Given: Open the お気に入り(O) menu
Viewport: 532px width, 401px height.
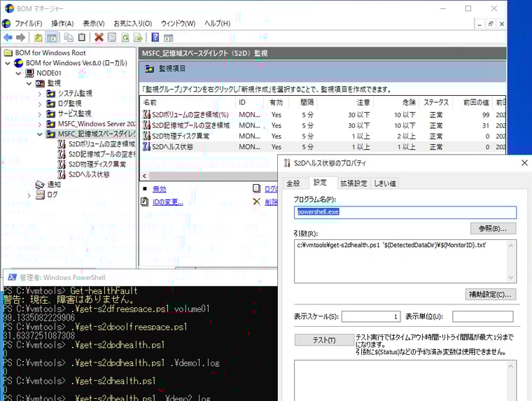Looking at the screenshot, I should [x=133, y=23].
